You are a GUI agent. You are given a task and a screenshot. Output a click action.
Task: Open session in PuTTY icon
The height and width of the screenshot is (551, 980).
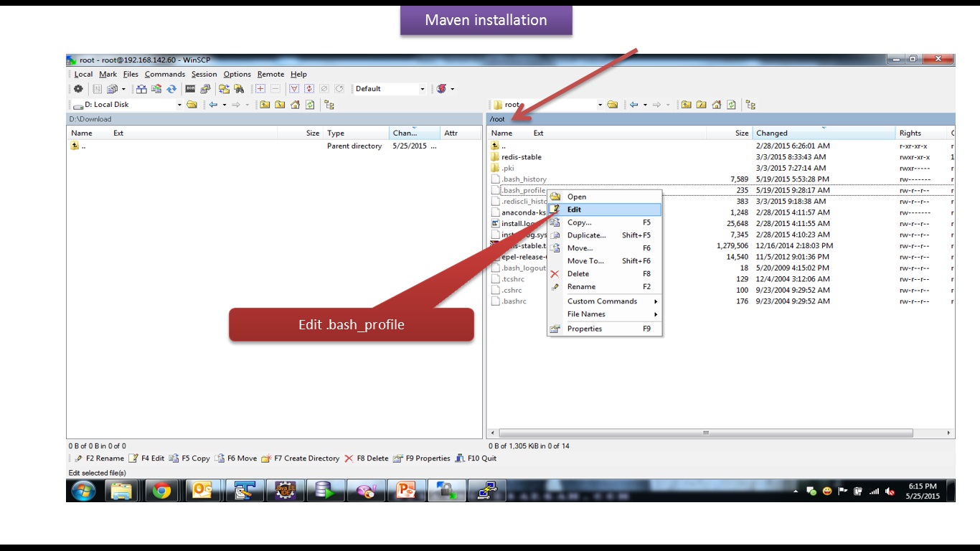[205, 89]
